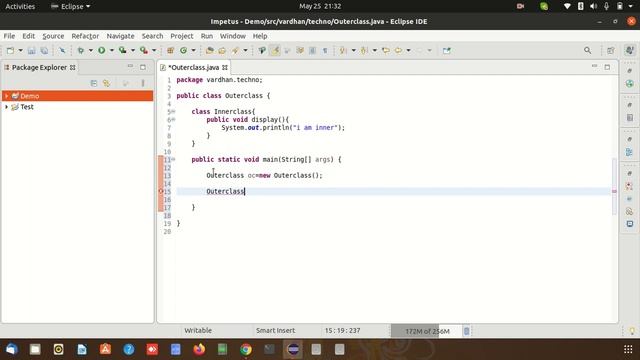The image size is (640, 360).
Task: Click the Run Last Tool (External Tools) icon
Action: (144, 51)
